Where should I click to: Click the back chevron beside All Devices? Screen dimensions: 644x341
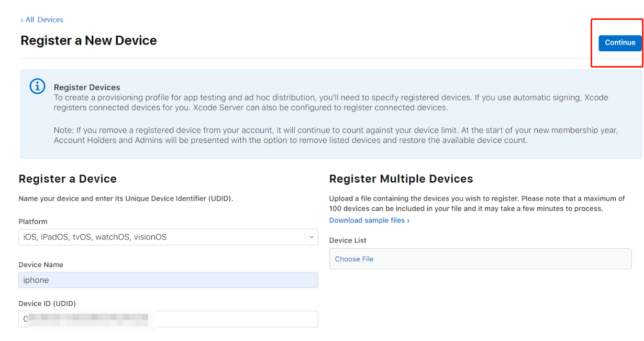click(22, 20)
